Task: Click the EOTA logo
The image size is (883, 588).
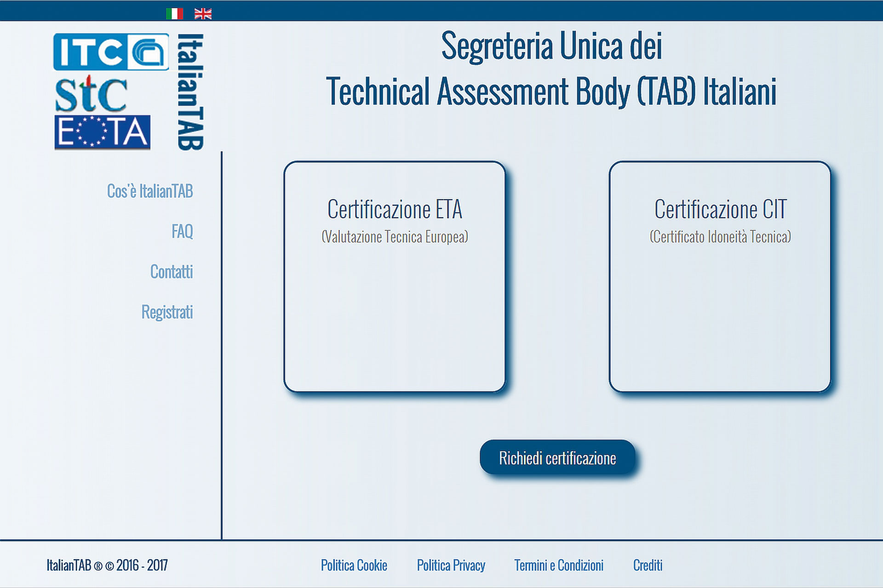Action: (x=102, y=132)
